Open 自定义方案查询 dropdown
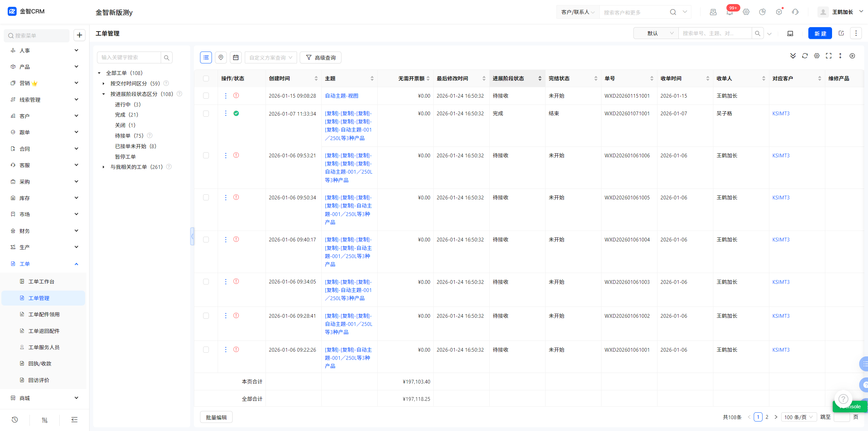Viewport: 868px width, 431px height. [271, 58]
